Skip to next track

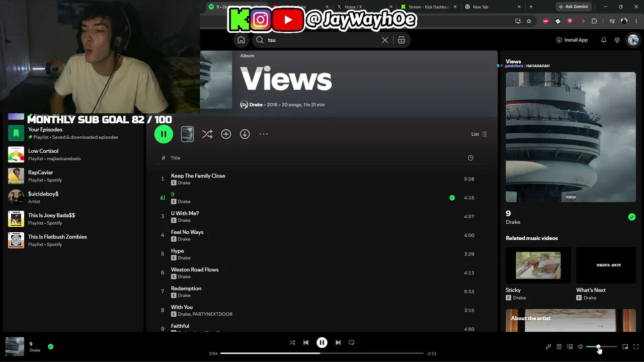pyautogui.click(x=338, y=342)
